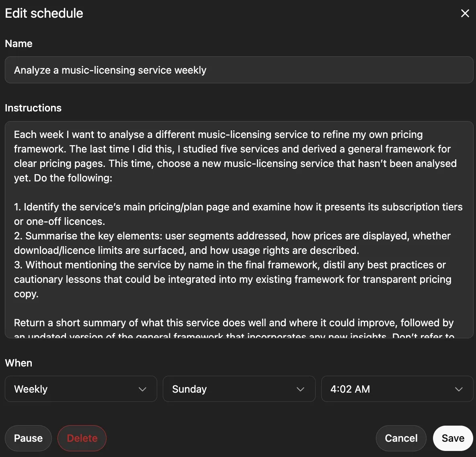Cancel editing the schedule
This screenshot has height=457, width=476.
coord(401,438)
